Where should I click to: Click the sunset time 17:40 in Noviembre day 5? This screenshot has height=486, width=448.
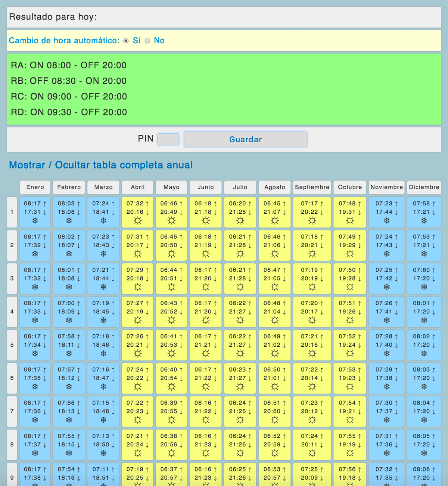[x=384, y=345]
